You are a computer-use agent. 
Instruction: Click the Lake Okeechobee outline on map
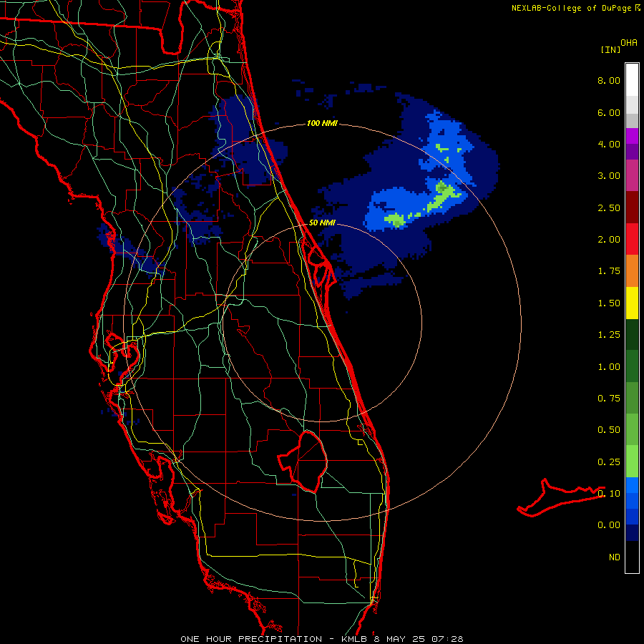(303, 461)
